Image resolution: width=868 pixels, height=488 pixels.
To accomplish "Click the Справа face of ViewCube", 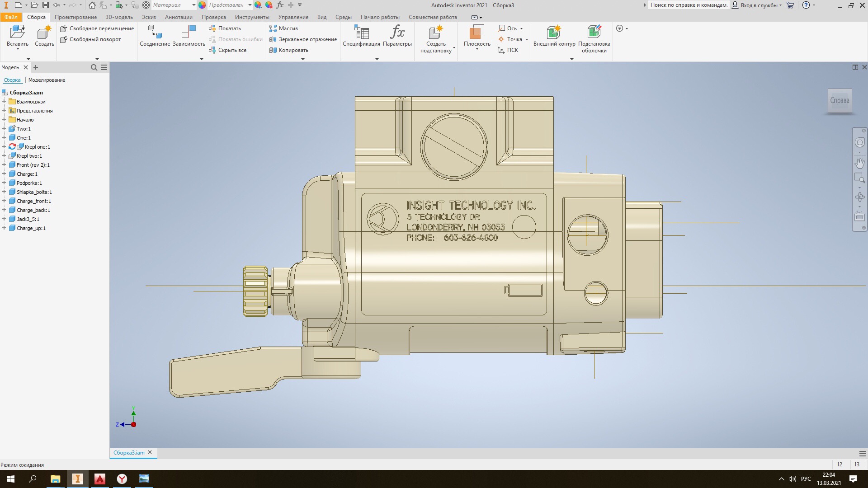I will point(839,100).
